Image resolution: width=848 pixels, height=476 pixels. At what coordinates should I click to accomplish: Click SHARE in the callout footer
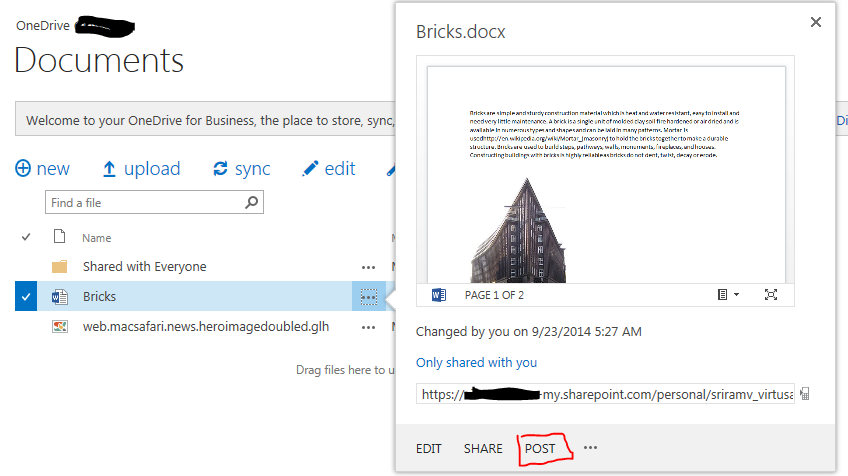(483, 448)
